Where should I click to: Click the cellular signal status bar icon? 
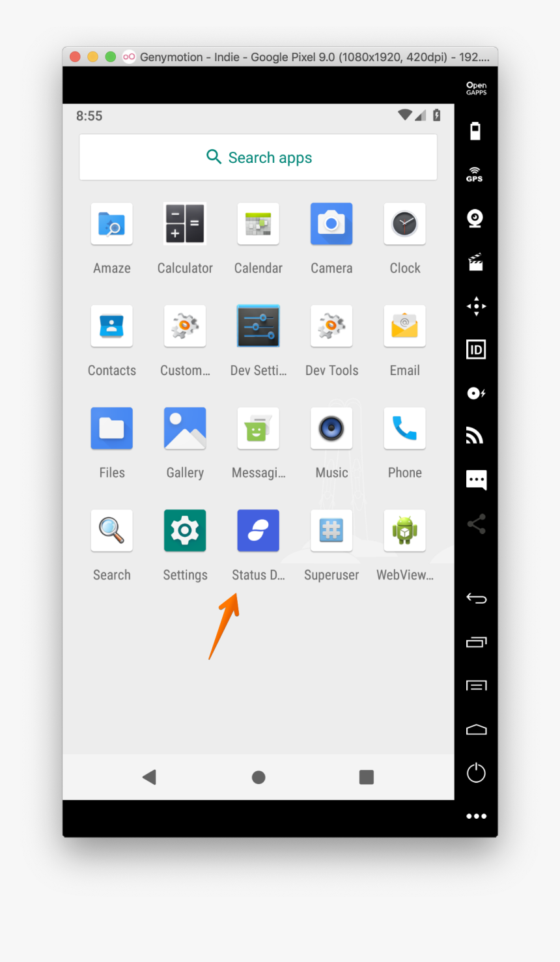[420, 115]
